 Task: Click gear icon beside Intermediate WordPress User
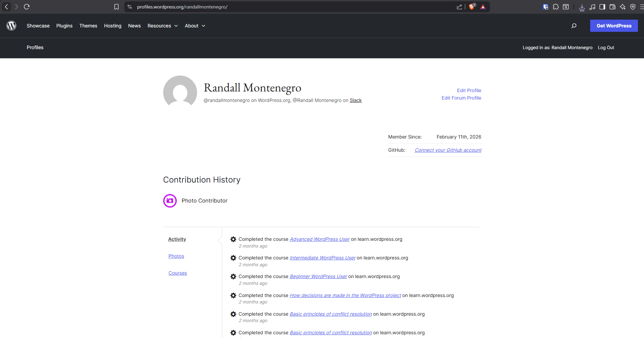(x=233, y=258)
